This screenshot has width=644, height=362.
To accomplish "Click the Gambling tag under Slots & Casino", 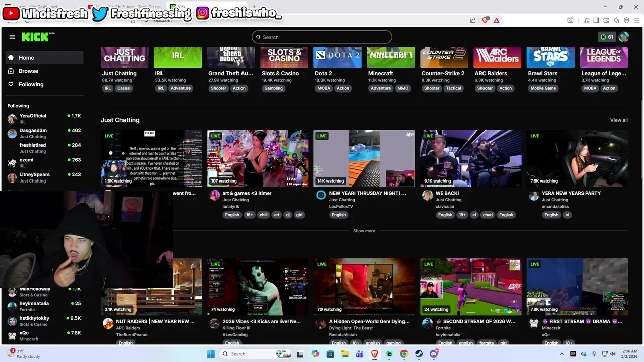I will tap(274, 88).
